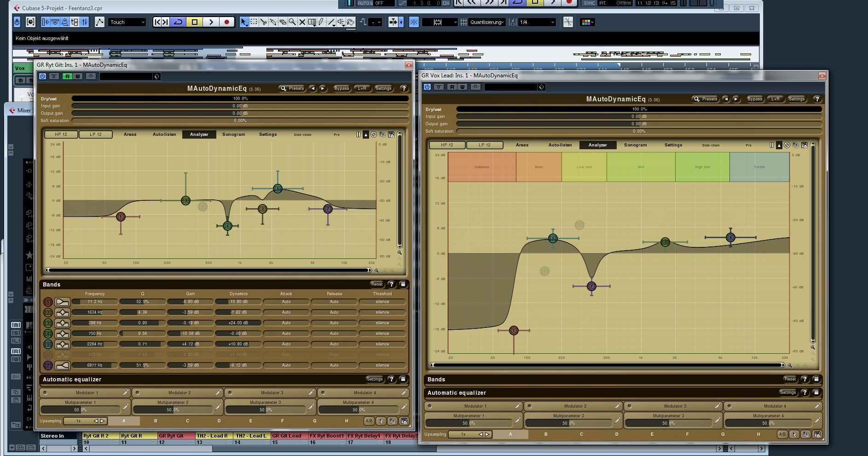Click L+R channel mode in GR Ryt Git
The image size is (868, 456).
point(362,88)
